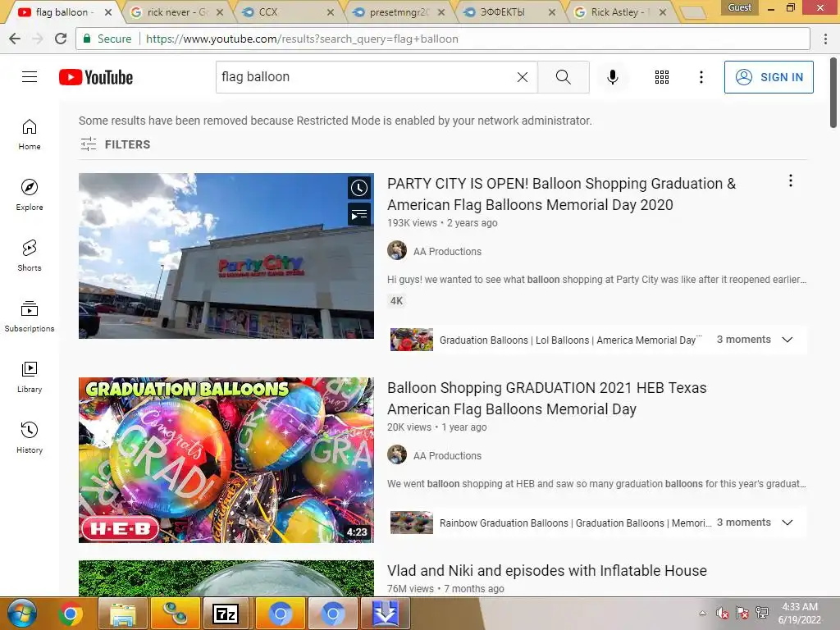The image size is (840, 630).
Task: Open Vlad and Niki Inflatable House title
Action: (x=547, y=571)
